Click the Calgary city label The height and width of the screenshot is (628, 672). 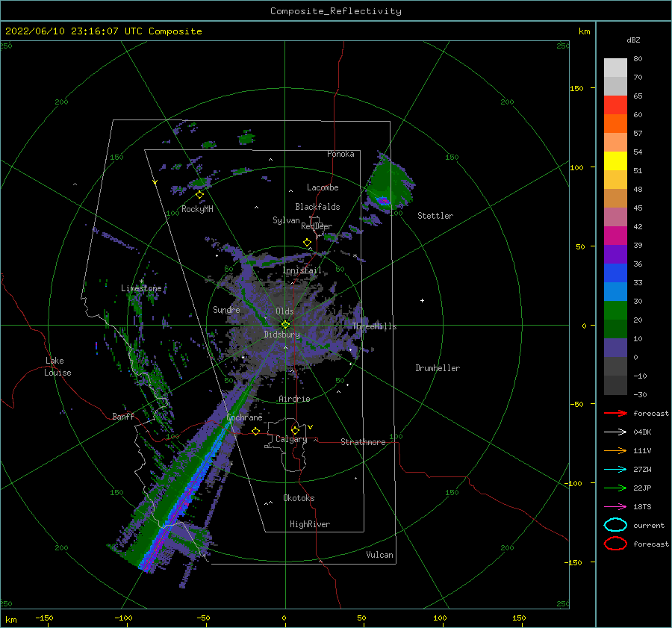291,439
